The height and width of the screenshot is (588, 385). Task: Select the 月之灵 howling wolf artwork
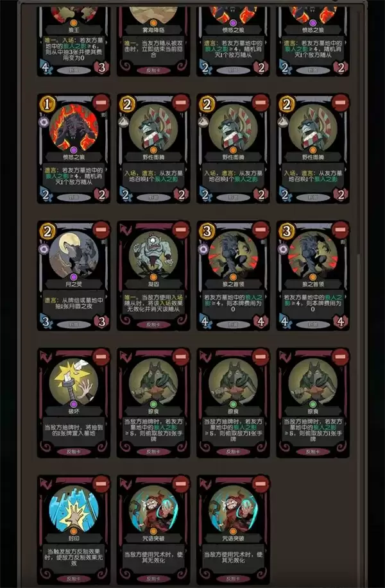(74, 255)
